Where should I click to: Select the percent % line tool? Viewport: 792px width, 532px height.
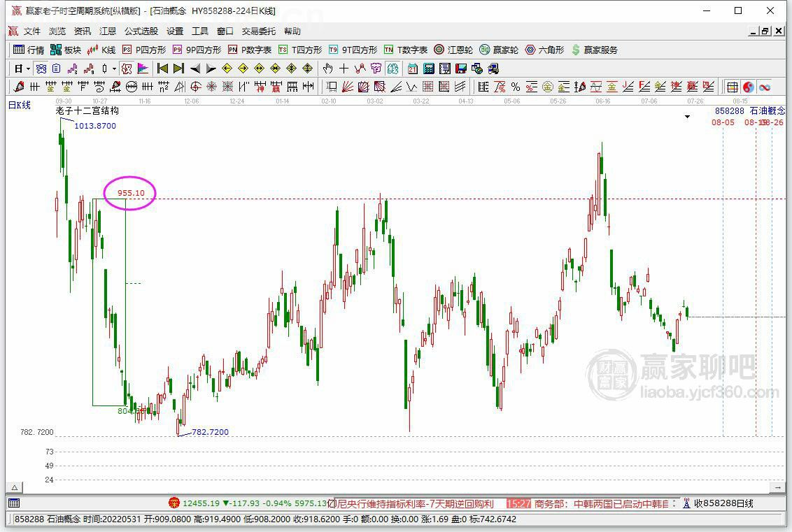515,87
